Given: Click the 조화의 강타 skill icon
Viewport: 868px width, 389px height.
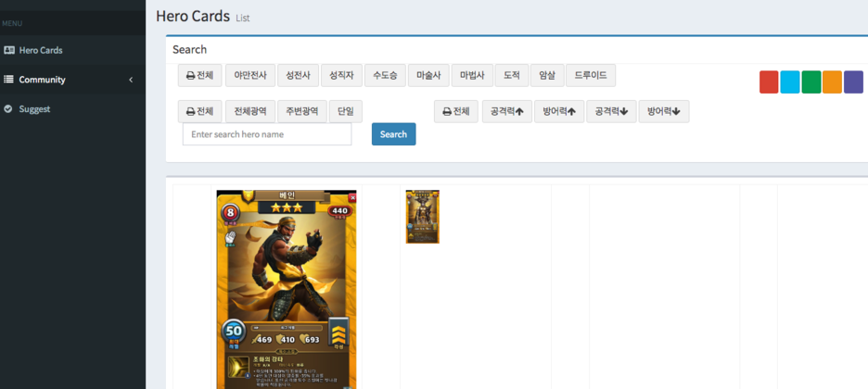Looking at the screenshot, I should [x=238, y=368].
